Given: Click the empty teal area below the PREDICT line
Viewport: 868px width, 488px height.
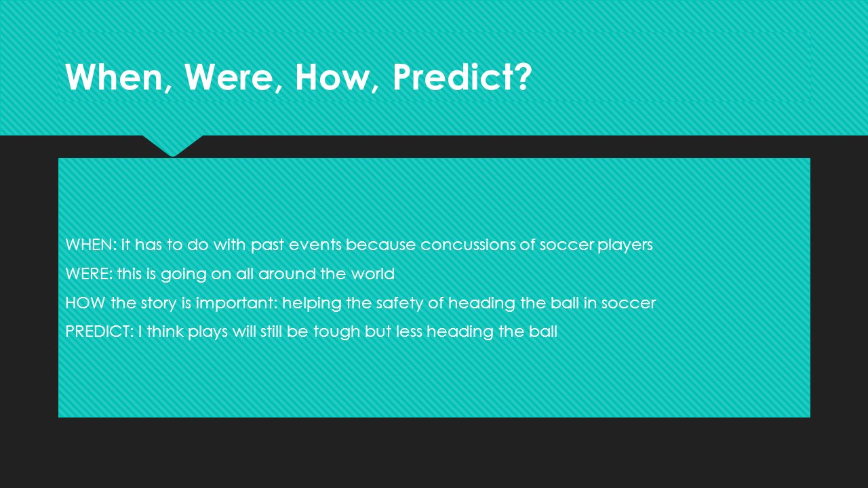Looking at the screenshot, I should pyautogui.click(x=434, y=380).
